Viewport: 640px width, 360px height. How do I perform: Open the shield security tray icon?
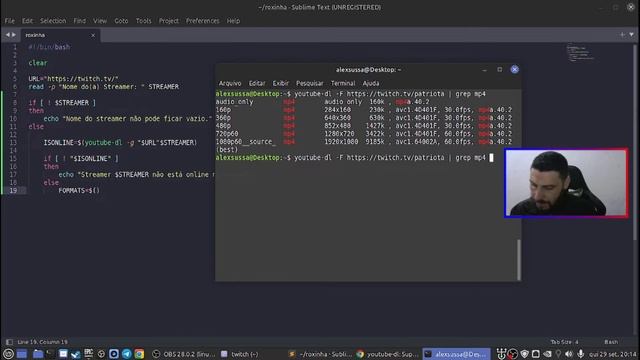click(525, 354)
